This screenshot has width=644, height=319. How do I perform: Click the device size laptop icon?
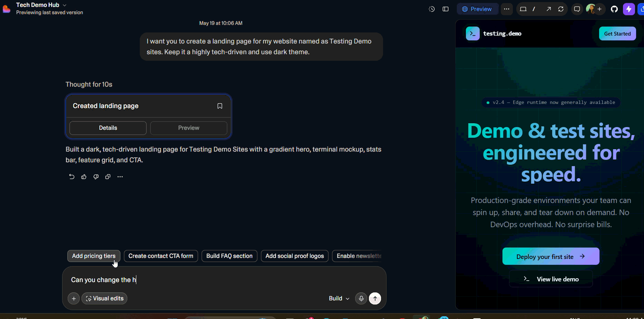[523, 9]
